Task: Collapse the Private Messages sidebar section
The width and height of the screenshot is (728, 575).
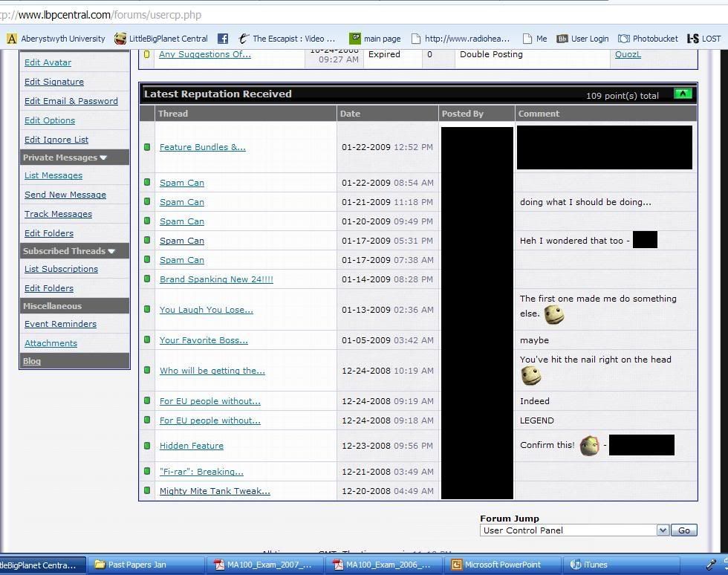Action: click(x=103, y=157)
